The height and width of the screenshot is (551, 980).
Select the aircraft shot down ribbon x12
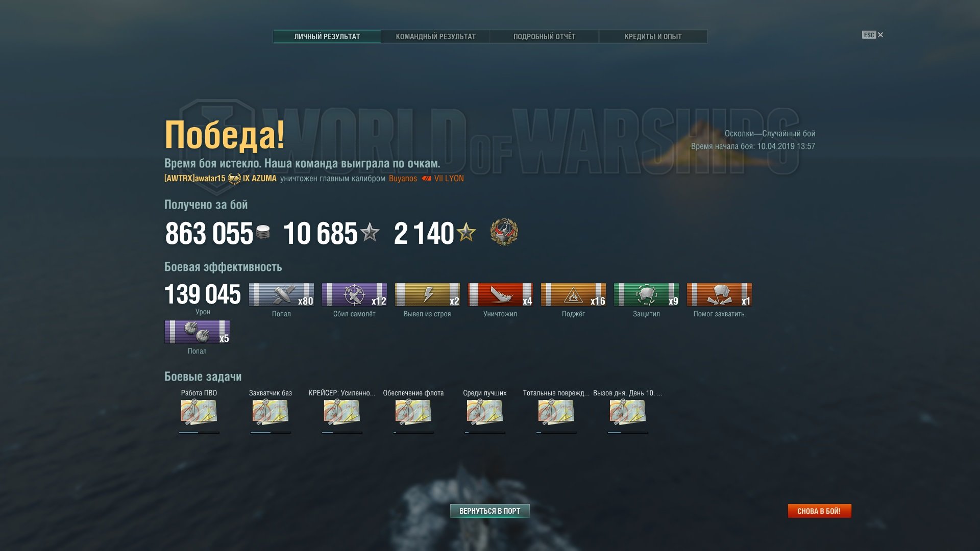tap(354, 295)
